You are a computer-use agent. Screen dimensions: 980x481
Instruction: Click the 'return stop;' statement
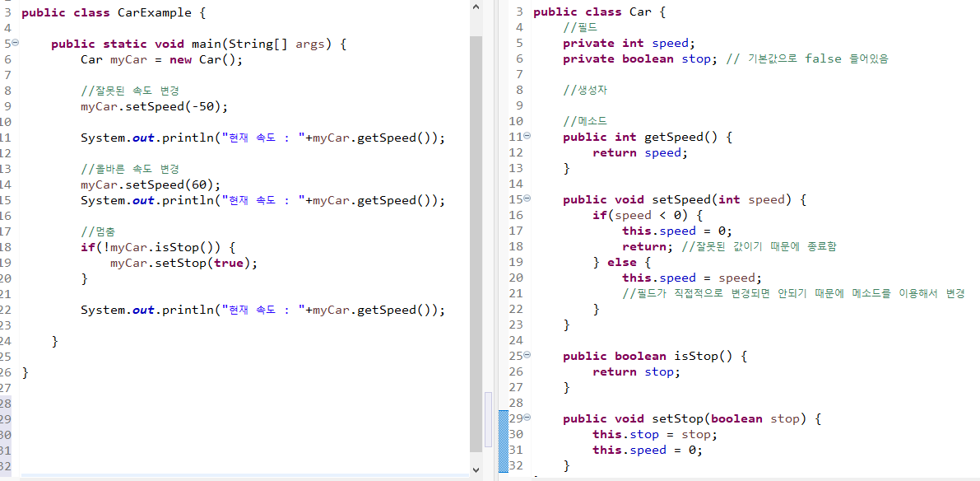point(635,371)
